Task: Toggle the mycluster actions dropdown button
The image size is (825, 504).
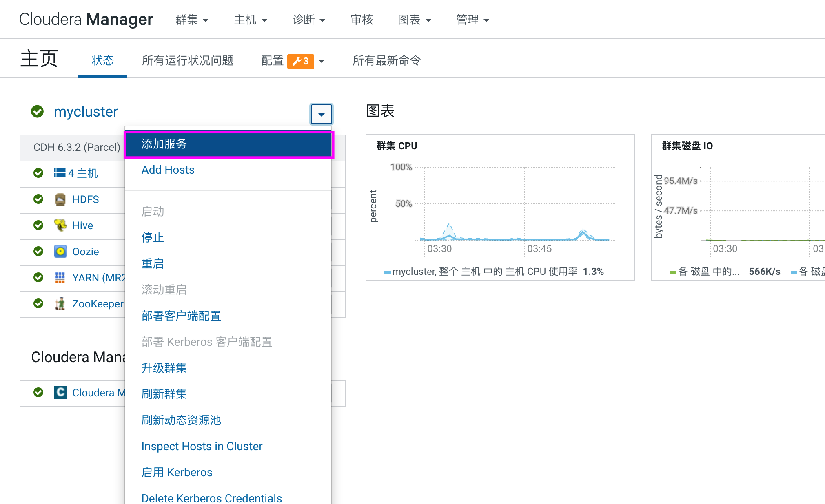Action: 321,114
